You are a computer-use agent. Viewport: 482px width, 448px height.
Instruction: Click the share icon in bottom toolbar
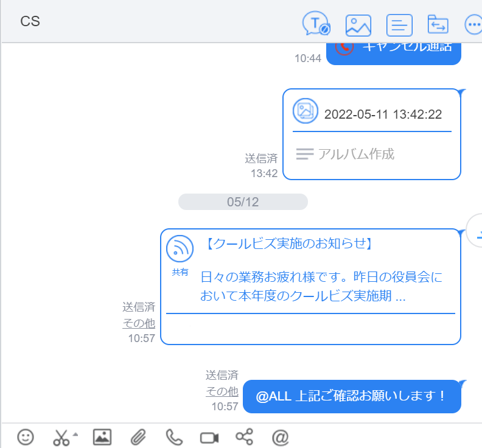click(x=244, y=436)
